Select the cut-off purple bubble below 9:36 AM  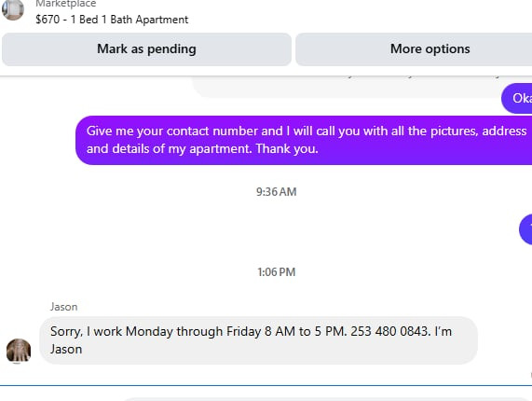pos(525,229)
